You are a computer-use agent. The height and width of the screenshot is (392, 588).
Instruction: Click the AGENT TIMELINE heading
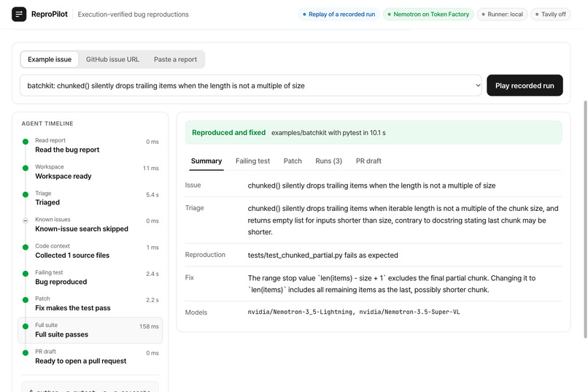tap(47, 123)
